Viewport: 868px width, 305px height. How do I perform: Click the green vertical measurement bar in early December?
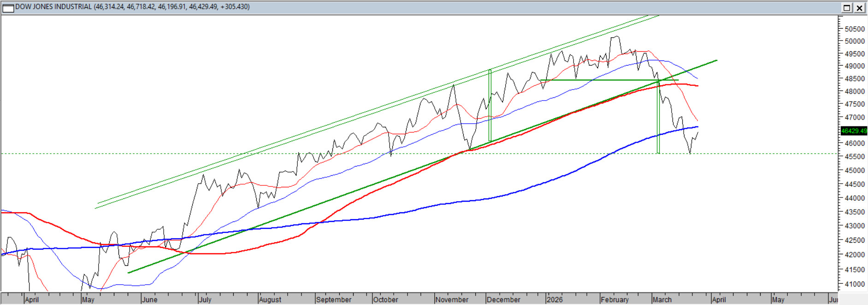tap(490, 106)
